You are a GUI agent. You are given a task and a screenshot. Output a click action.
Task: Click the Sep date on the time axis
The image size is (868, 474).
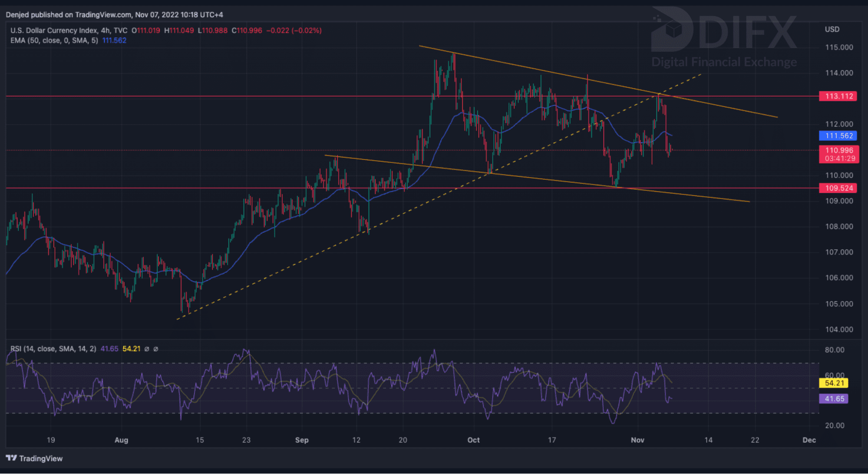point(301,440)
